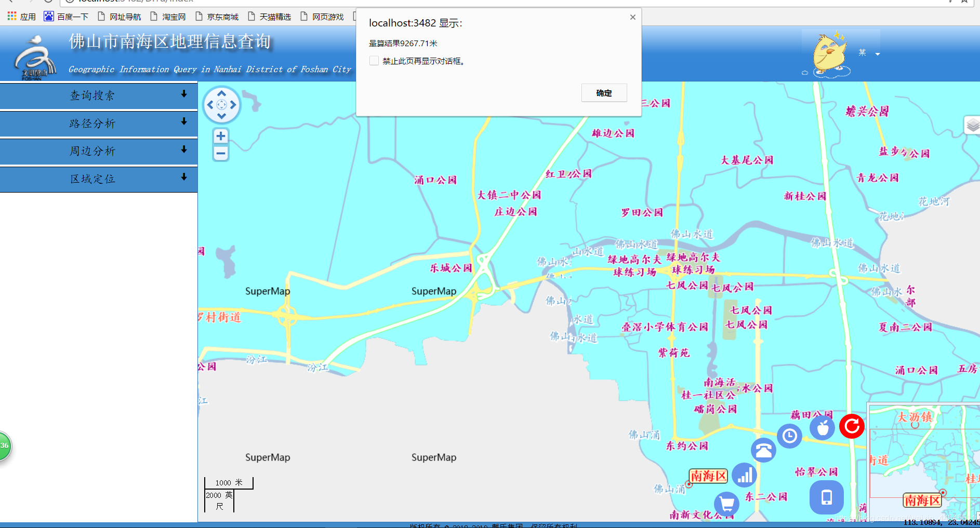Click the 确定 button in the dialog
980x528 pixels.
[x=604, y=93]
